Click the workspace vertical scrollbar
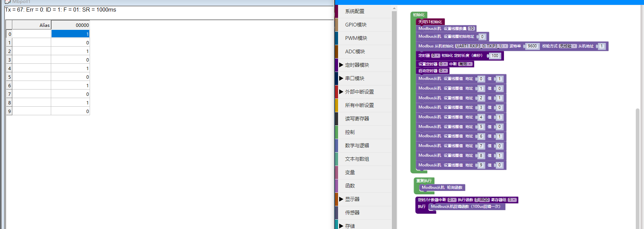 pyautogui.click(x=638, y=168)
